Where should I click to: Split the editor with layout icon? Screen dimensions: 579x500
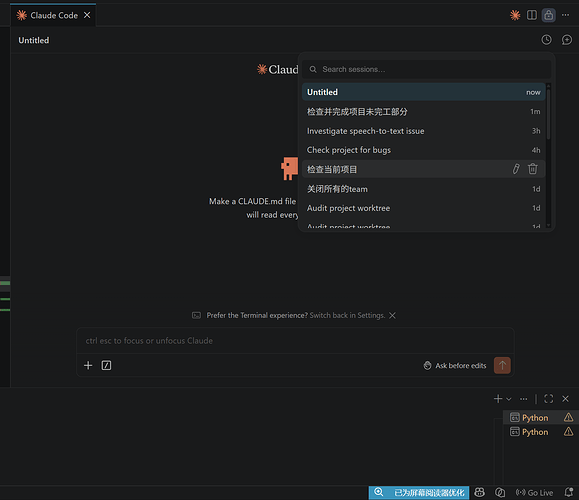click(532, 15)
